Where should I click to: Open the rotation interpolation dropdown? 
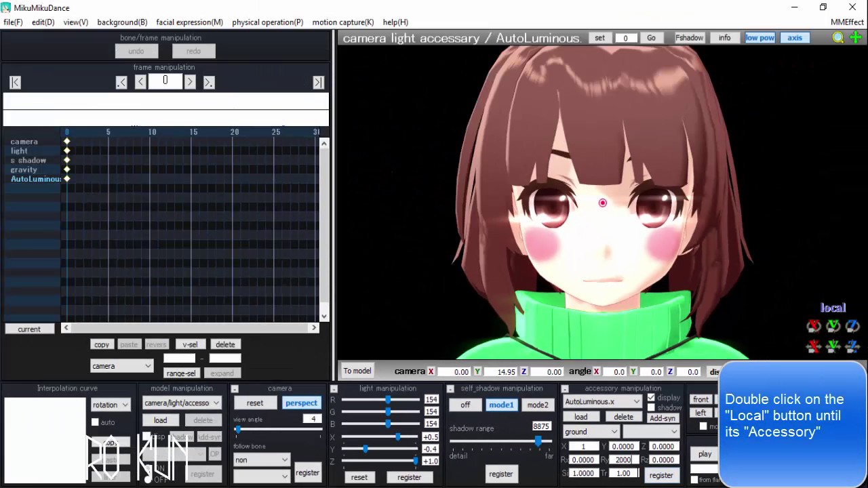[x=111, y=405]
